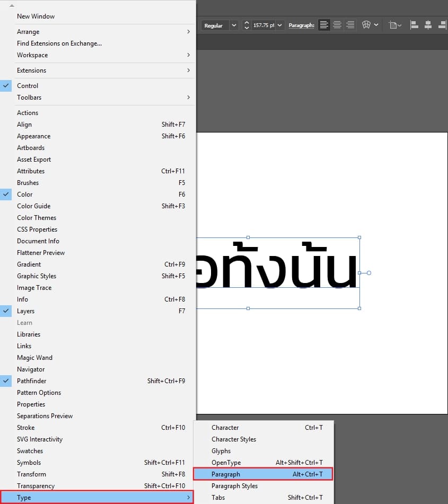Open the Color Themes panel

(x=98, y=218)
